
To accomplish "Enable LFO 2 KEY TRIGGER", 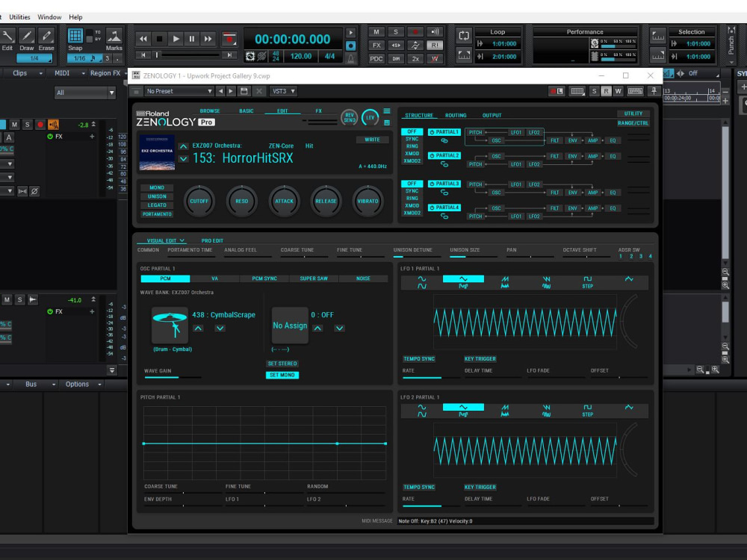I will coord(480,487).
